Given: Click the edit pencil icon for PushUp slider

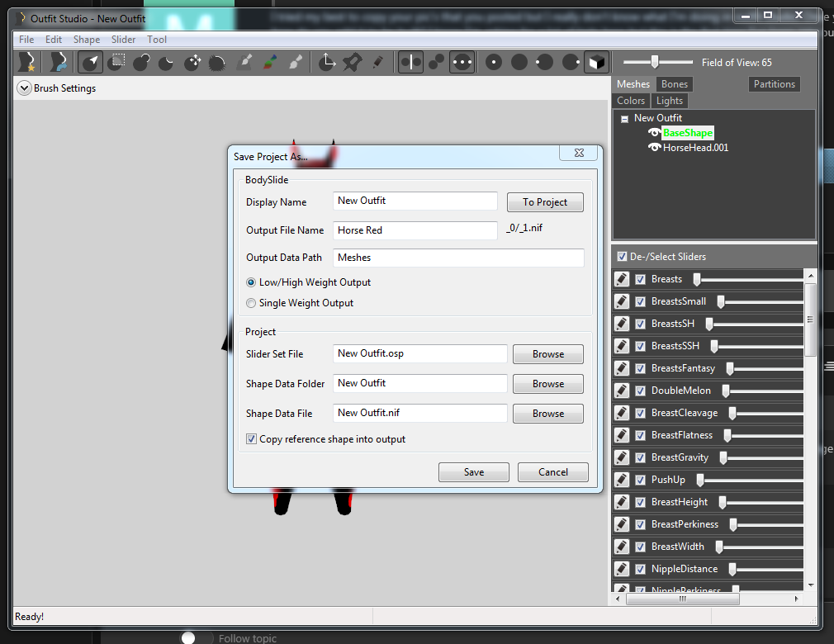Looking at the screenshot, I should 621,480.
